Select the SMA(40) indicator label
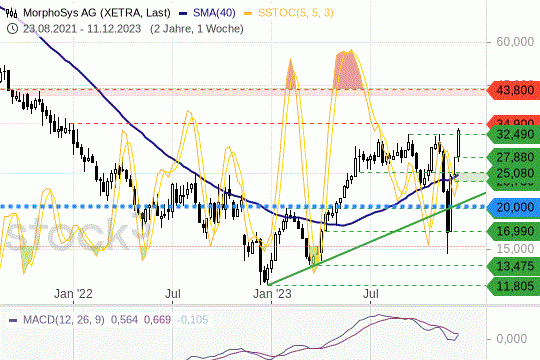 [214, 13]
